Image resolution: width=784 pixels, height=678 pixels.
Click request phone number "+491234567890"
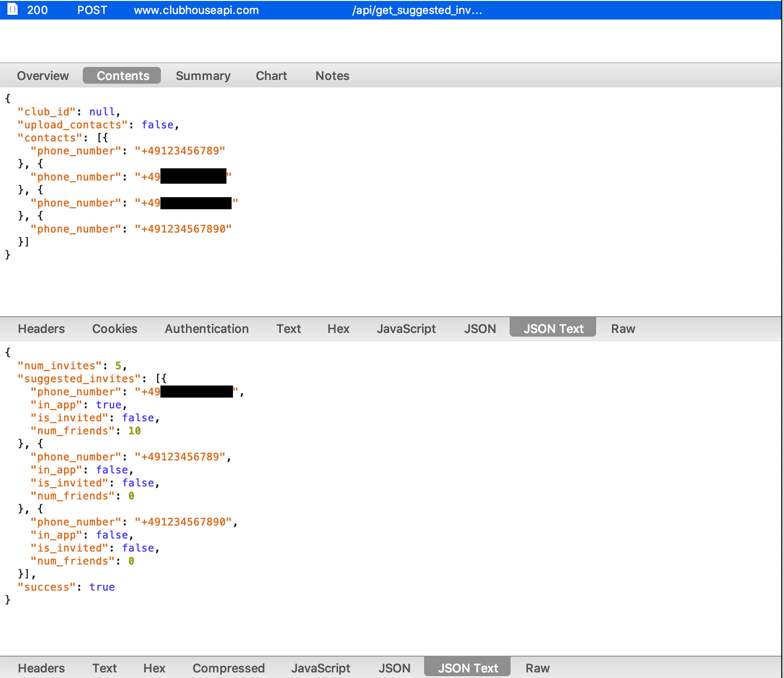(x=183, y=229)
